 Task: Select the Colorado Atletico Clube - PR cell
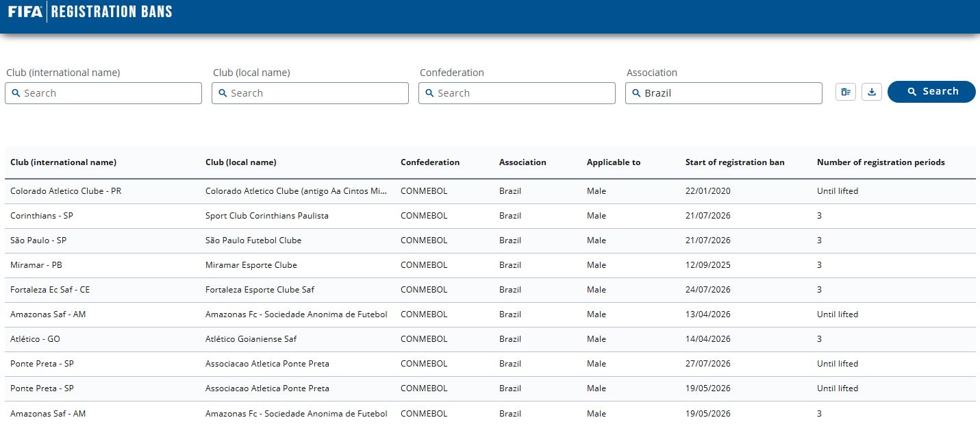[x=66, y=191]
